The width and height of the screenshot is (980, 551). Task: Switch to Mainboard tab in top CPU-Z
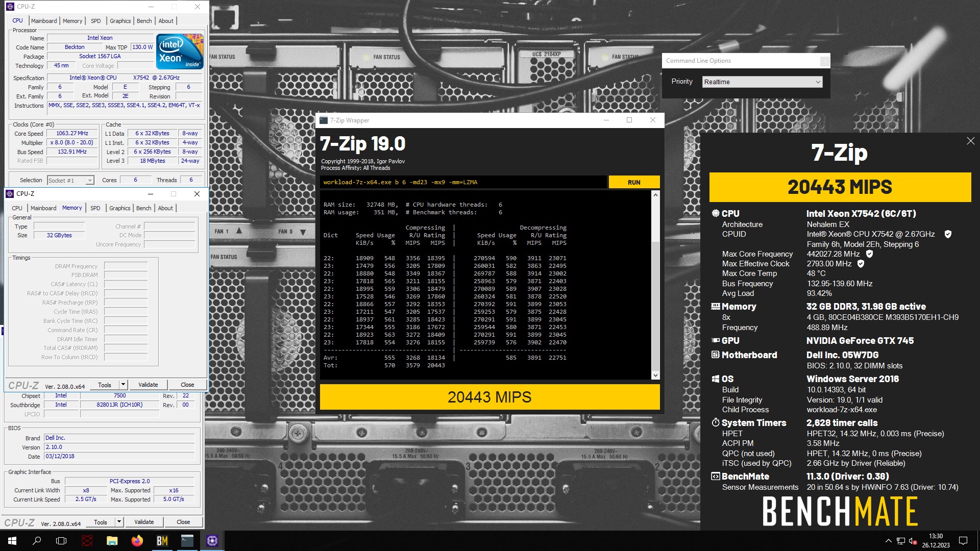point(44,21)
